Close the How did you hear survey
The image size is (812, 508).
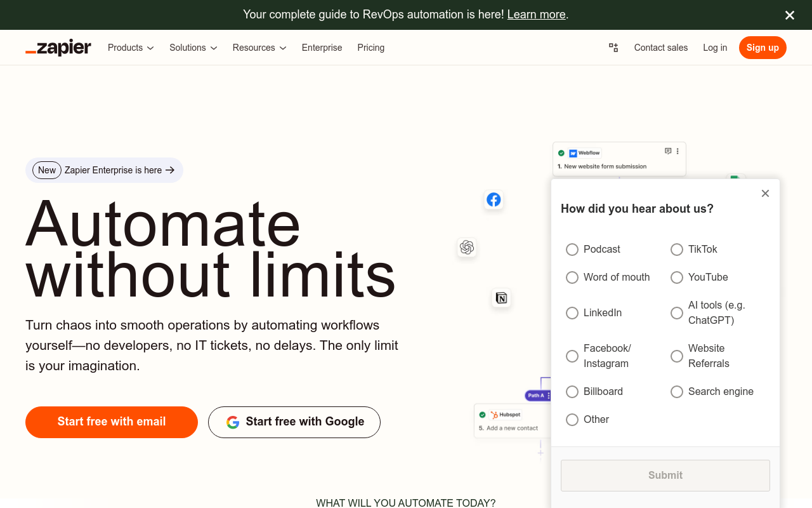point(766,194)
